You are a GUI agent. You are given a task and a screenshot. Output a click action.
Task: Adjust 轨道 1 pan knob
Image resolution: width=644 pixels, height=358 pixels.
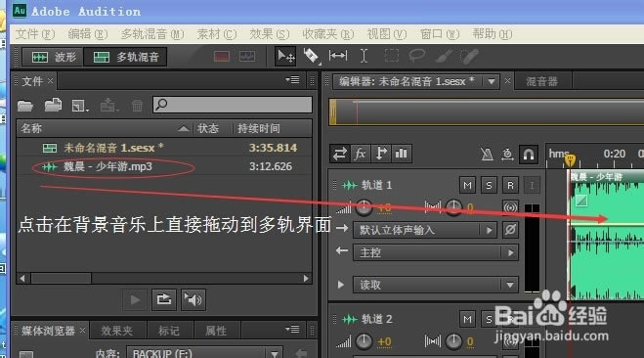coord(453,207)
